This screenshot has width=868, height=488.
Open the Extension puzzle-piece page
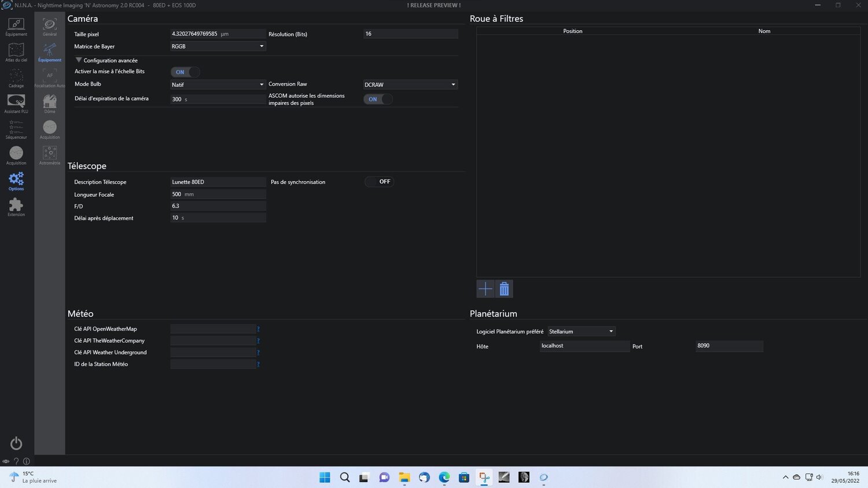pos(16,207)
